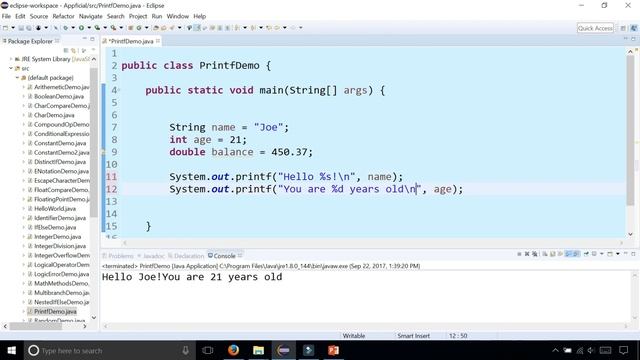Collapse the src folder in Package Explorer
The width and height of the screenshot is (640, 360).
[11, 68]
